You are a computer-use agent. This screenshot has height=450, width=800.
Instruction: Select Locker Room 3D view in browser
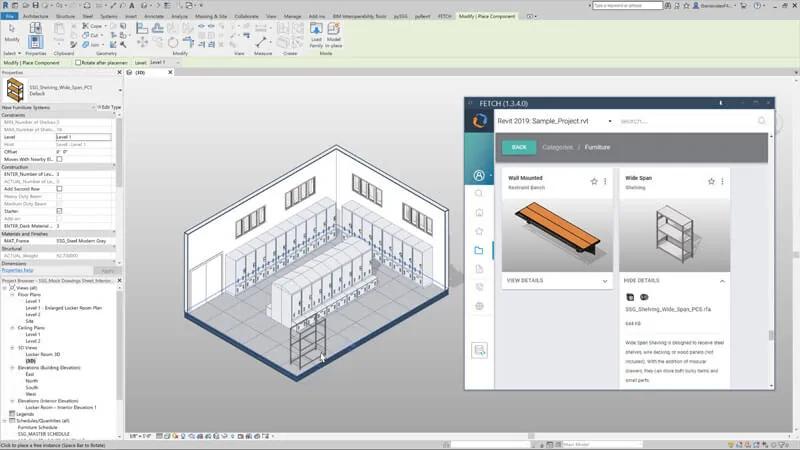[x=43, y=354]
